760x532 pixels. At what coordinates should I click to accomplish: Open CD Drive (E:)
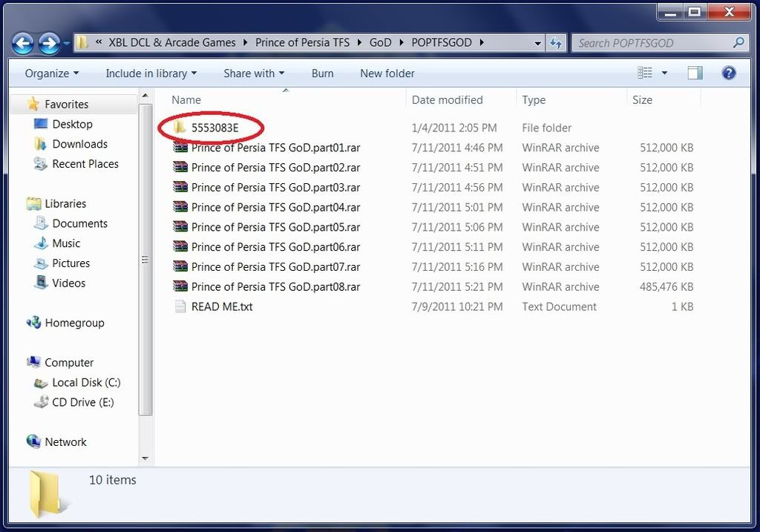[x=83, y=402]
